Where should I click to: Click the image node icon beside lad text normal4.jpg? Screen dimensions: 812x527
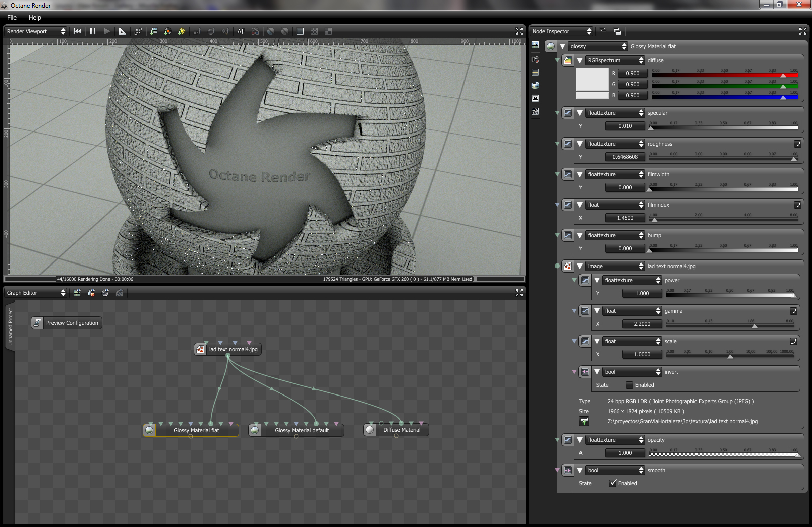coord(568,266)
